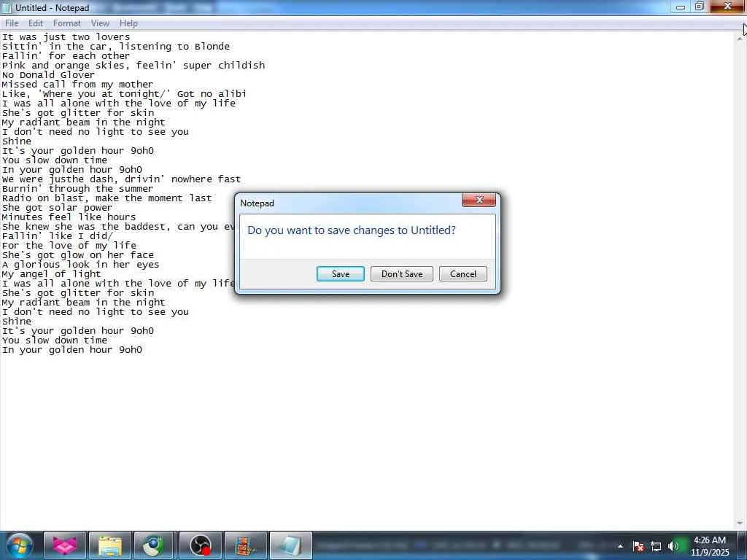The image size is (747, 560).
Task: Click the line "Missed call from my mother"
Action: coord(77,85)
